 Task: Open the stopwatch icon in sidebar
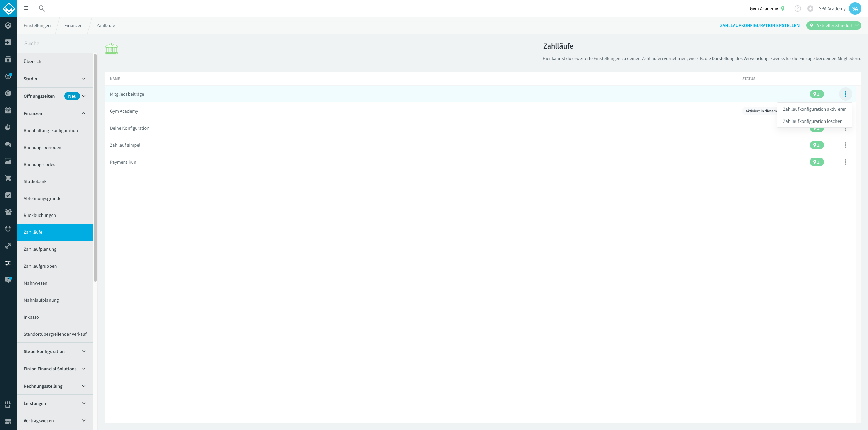tap(8, 127)
